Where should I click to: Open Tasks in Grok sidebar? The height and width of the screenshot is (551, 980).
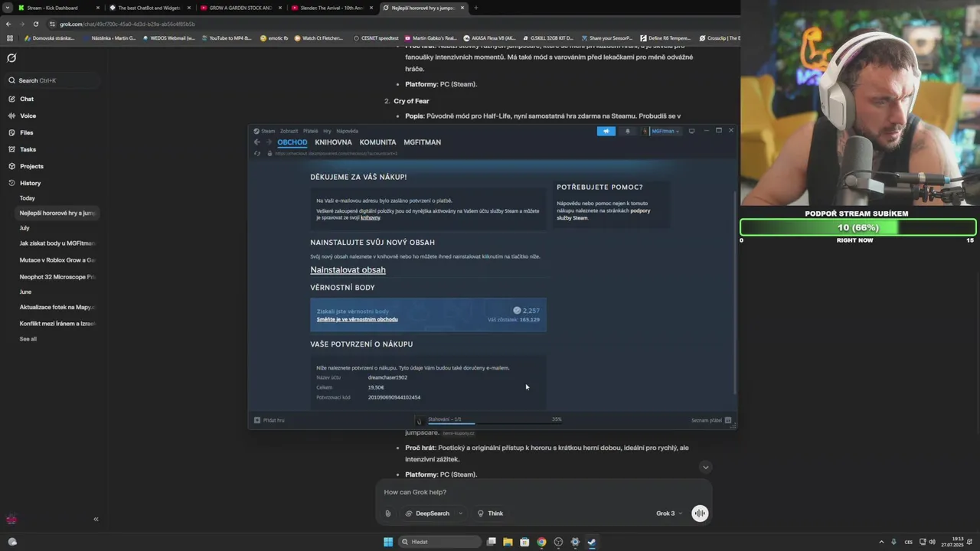point(28,149)
